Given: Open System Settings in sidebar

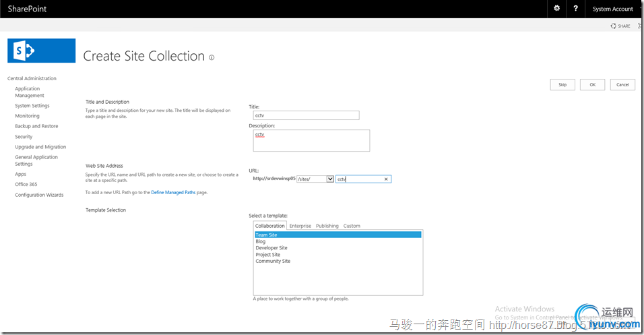Looking at the screenshot, I should tap(32, 106).
